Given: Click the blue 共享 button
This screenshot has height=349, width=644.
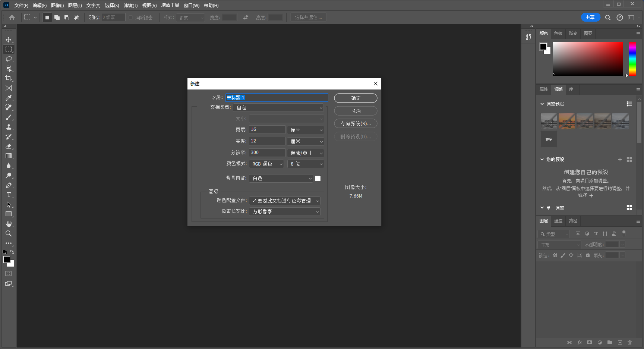Looking at the screenshot, I should [x=590, y=17].
